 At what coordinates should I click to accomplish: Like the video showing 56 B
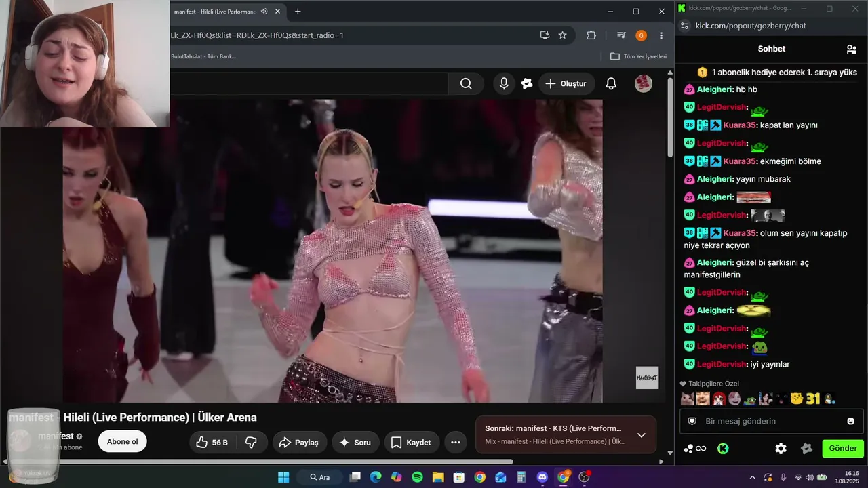[212, 442]
